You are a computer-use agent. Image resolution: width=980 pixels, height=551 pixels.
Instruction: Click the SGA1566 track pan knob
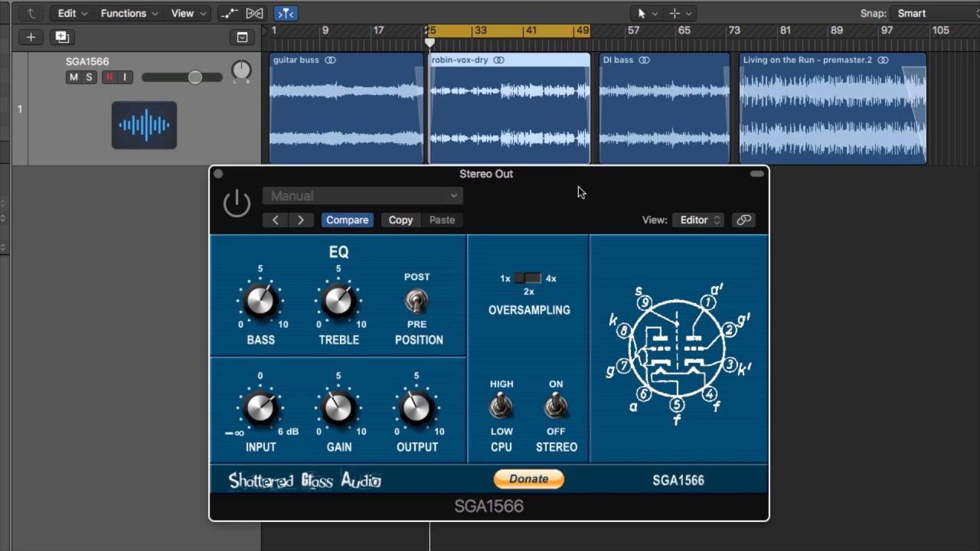(241, 71)
